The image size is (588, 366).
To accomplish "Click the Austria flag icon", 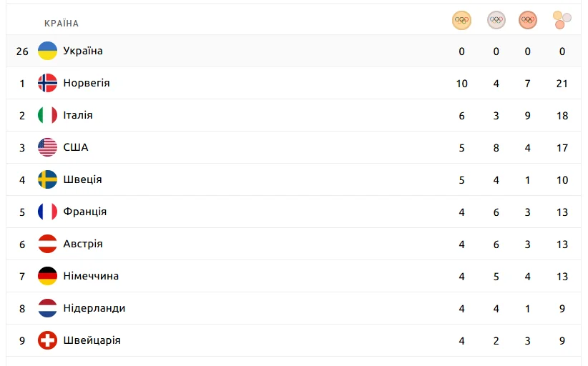I will pos(47,244).
